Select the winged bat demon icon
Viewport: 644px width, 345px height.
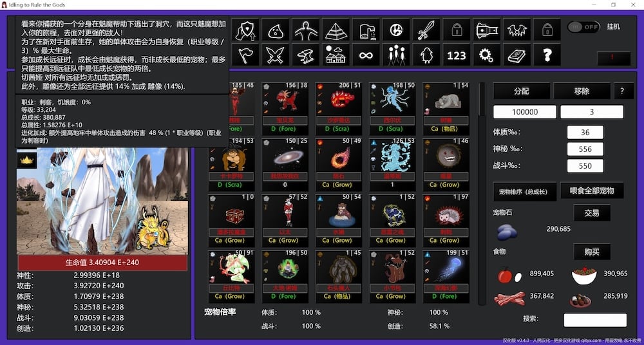pos(517,30)
